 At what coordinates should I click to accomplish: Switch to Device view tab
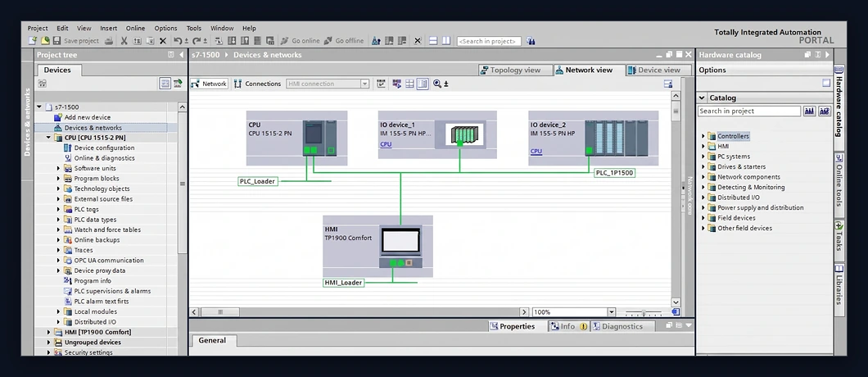tap(658, 70)
